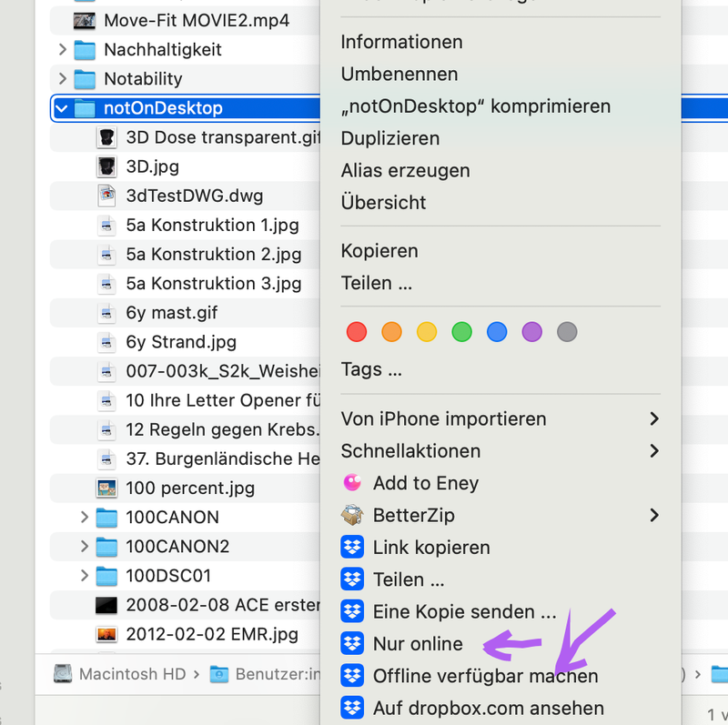Click the 100DSC01 folder icon

pos(106,576)
